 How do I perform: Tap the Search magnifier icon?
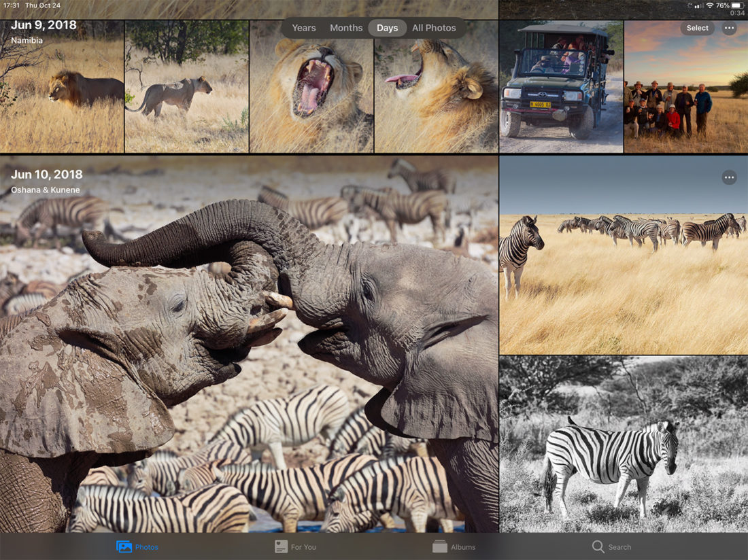click(x=598, y=546)
